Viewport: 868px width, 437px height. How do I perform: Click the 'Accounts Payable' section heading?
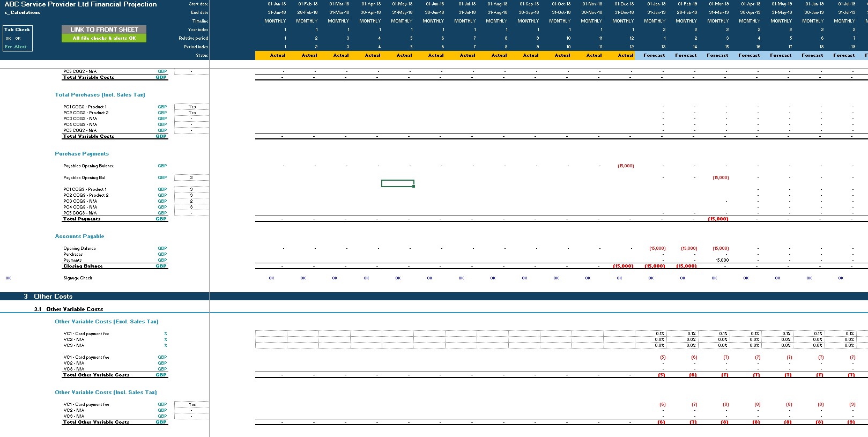click(x=79, y=236)
